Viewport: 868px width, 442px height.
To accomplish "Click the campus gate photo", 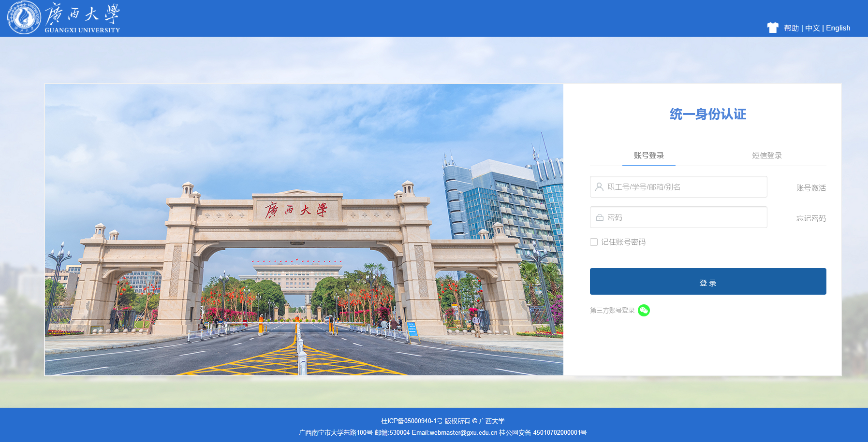I will (304, 229).
